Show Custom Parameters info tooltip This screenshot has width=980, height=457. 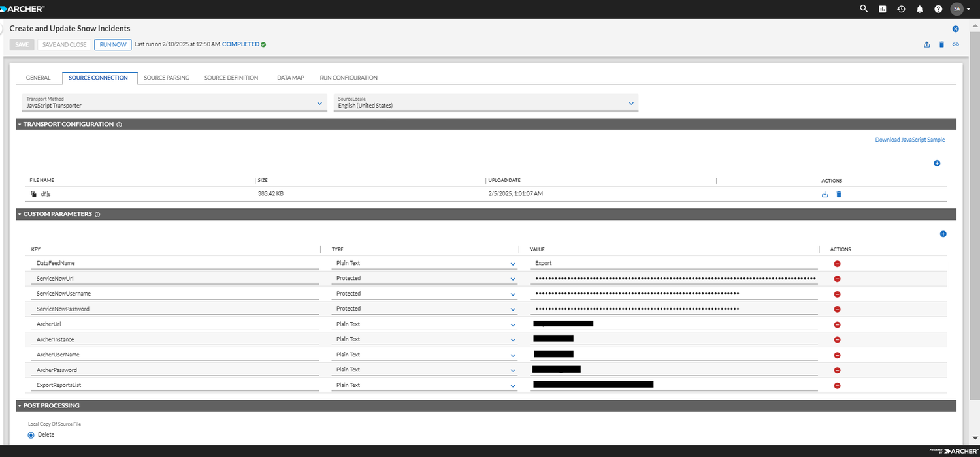tap(97, 214)
